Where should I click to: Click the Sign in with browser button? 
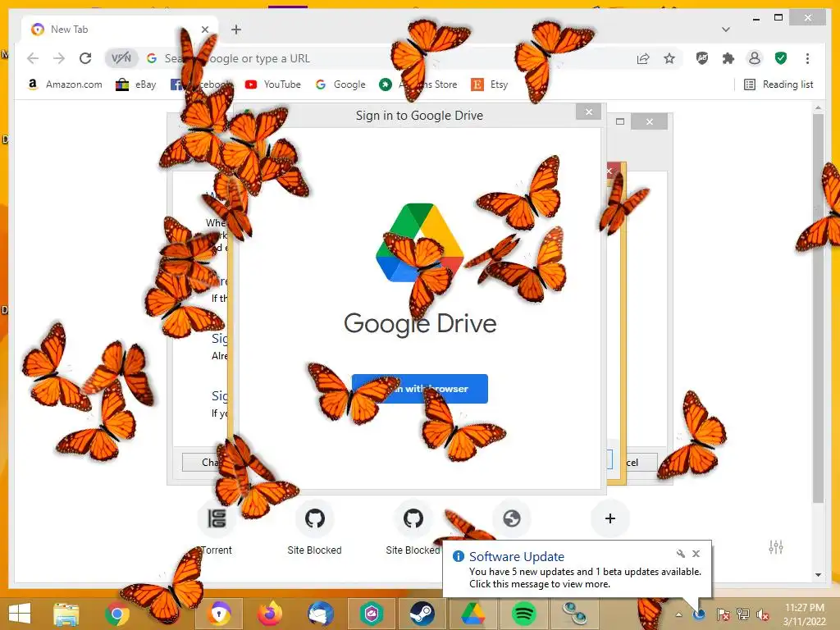[x=419, y=388]
